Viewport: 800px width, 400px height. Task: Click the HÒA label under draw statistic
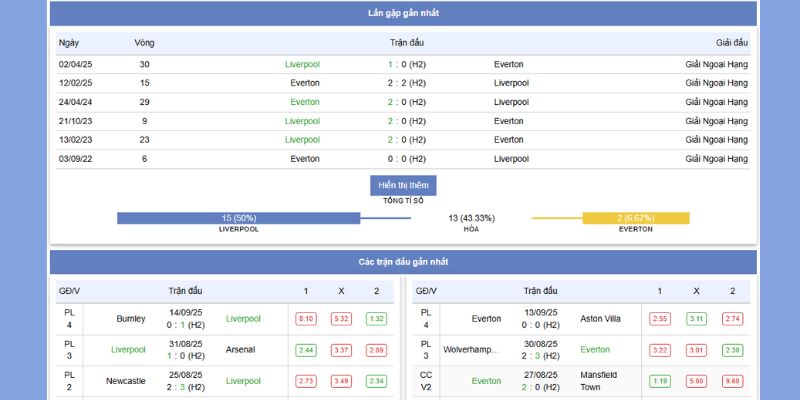(471, 230)
